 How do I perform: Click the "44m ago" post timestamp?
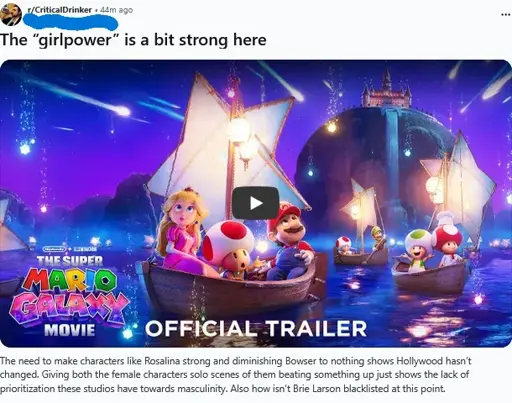[x=116, y=10]
